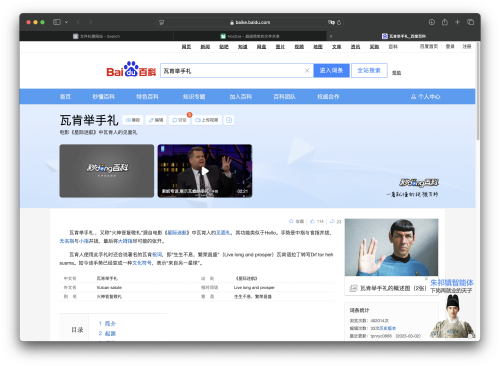Play the talk show video thumbnail

(205, 171)
